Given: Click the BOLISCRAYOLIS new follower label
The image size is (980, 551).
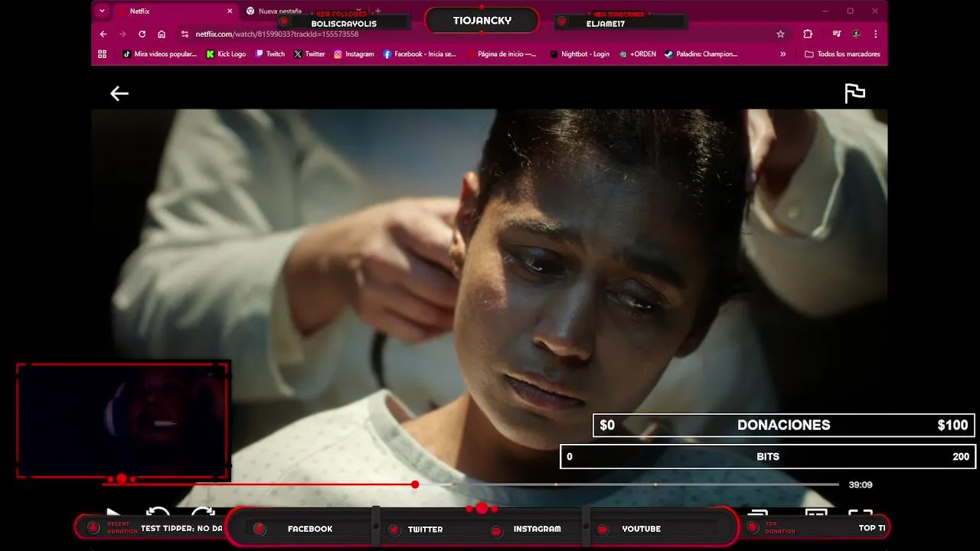Looking at the screenshot, I should (x=344, y=24).
